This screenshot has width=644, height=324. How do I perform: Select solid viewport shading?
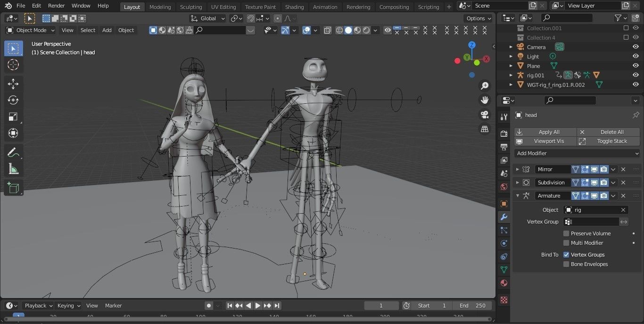348,30
